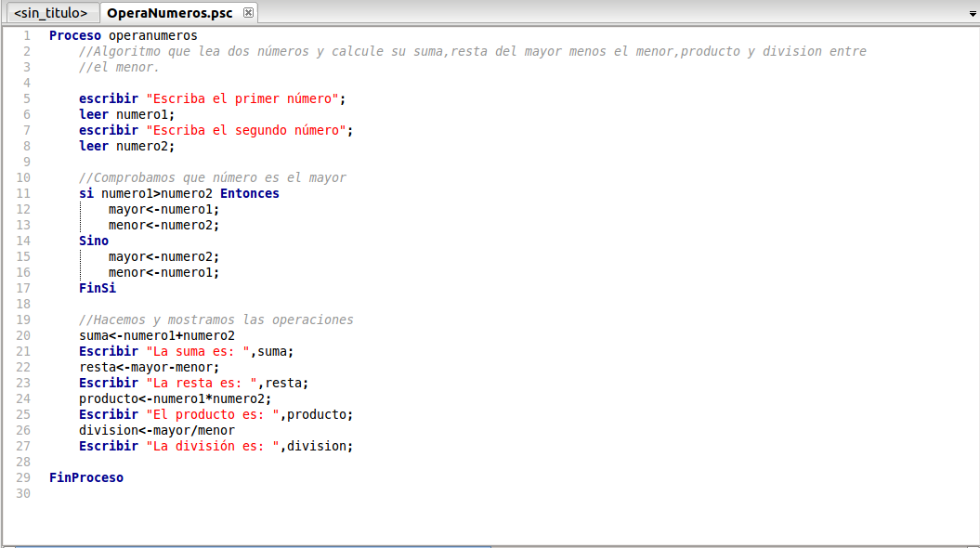Place cursor on the Sino keyword

click(x=94, y=241)
